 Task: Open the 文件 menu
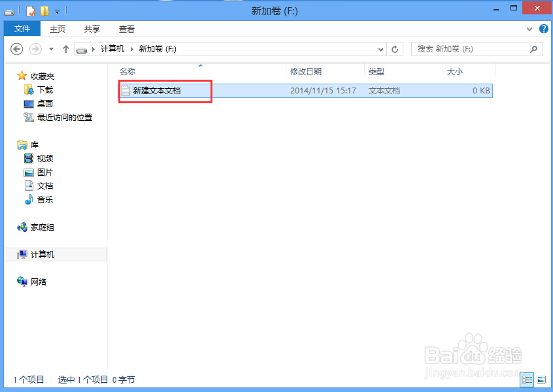click(22, 29)
